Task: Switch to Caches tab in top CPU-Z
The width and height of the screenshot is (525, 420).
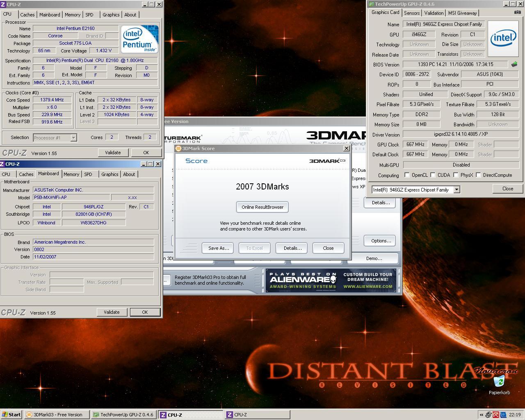Action: coord(27,15)
